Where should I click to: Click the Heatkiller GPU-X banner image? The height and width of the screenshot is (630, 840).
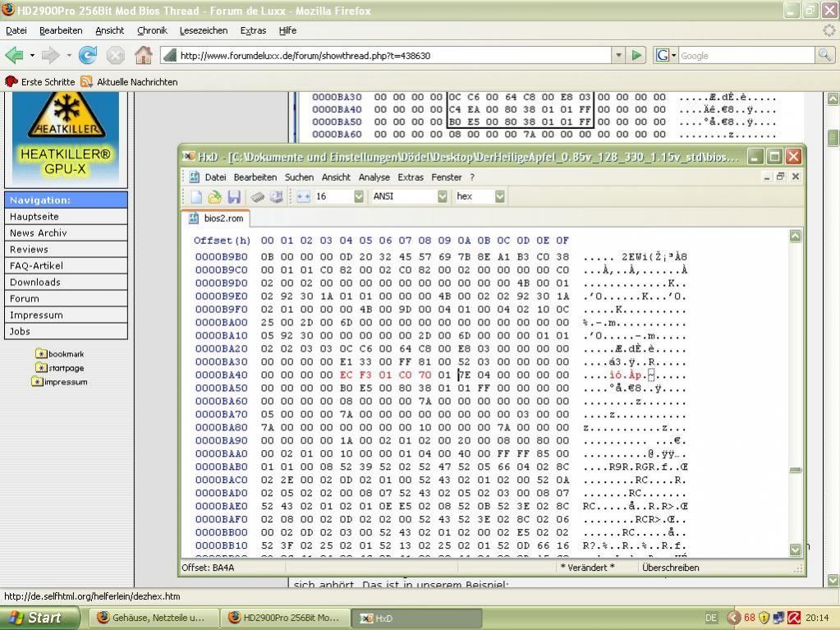pos(66,138)
